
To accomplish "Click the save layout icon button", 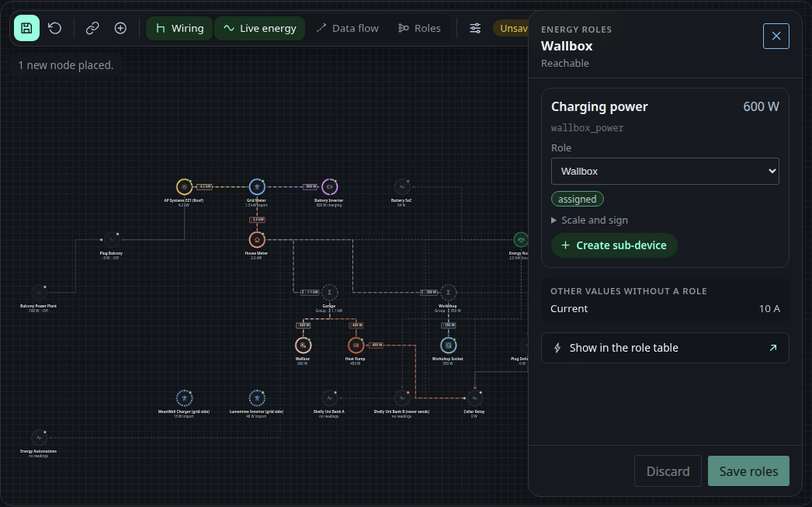I will (26, 28).
